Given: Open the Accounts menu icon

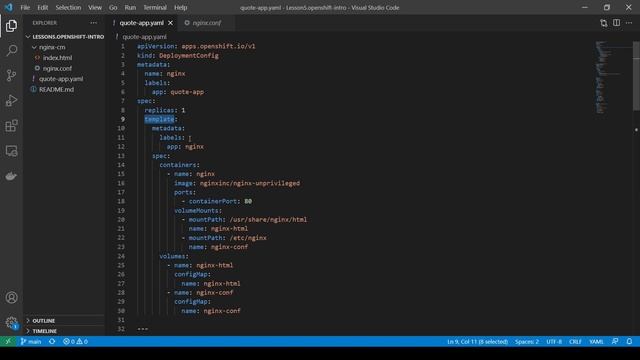Looking at the screenshot, I should click(11, 298).
